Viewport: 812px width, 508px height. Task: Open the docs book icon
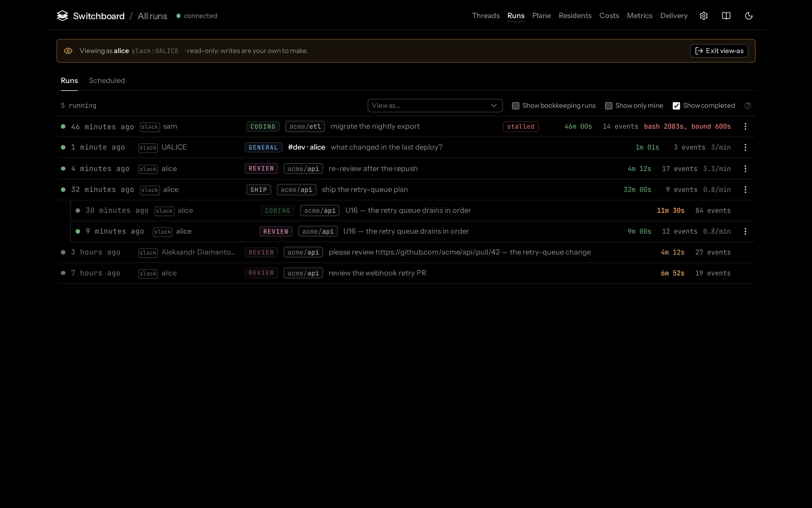coord(726,16)
